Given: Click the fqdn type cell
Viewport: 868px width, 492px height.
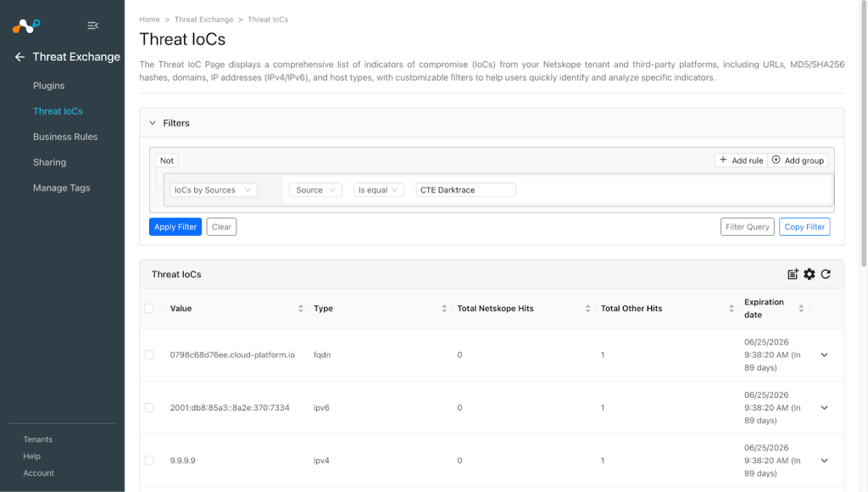Looking at the screenshot, I should [x=322, y=355].
